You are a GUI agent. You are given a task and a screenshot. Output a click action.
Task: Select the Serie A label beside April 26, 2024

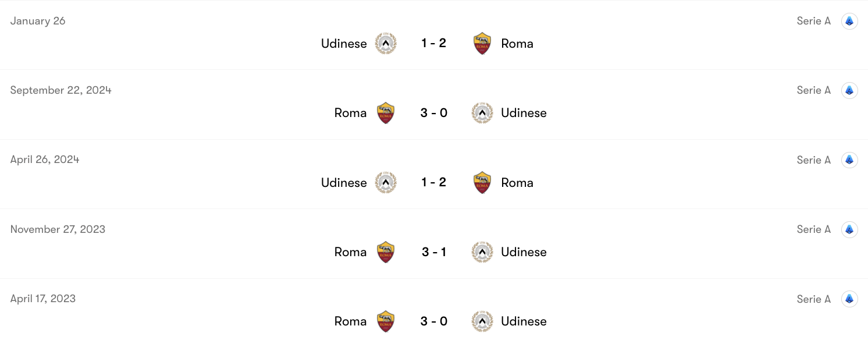tap(813, 160)
